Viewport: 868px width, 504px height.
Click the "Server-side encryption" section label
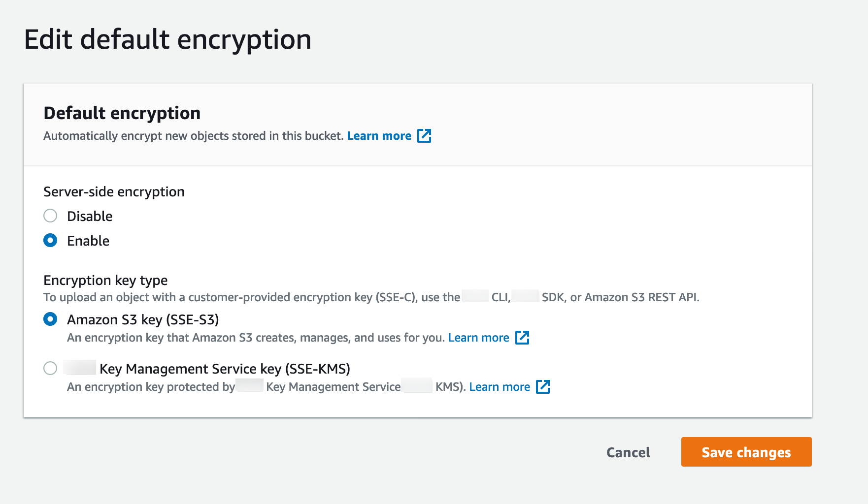coord(114,191)
